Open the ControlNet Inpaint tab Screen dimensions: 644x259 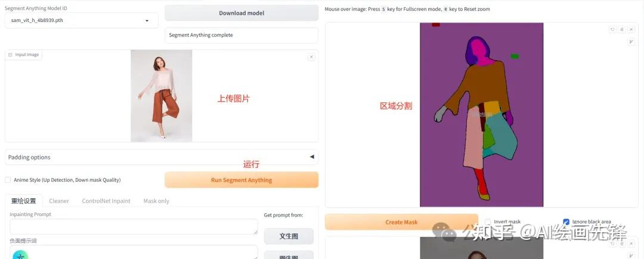[106, 201]
